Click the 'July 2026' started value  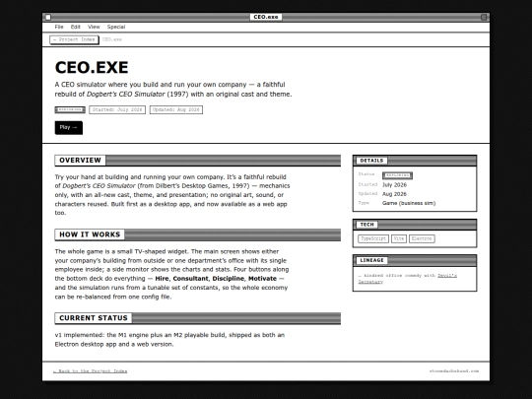click(394, 185)
